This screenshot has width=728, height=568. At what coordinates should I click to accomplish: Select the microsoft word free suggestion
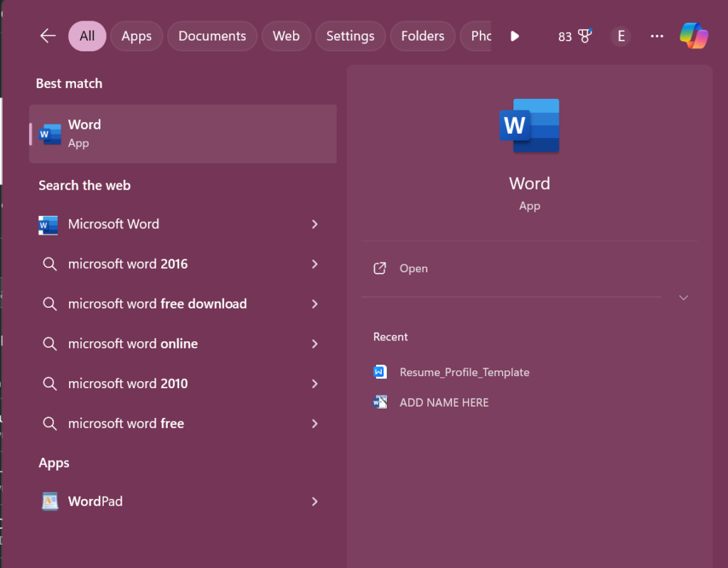[x=182, y=424]
